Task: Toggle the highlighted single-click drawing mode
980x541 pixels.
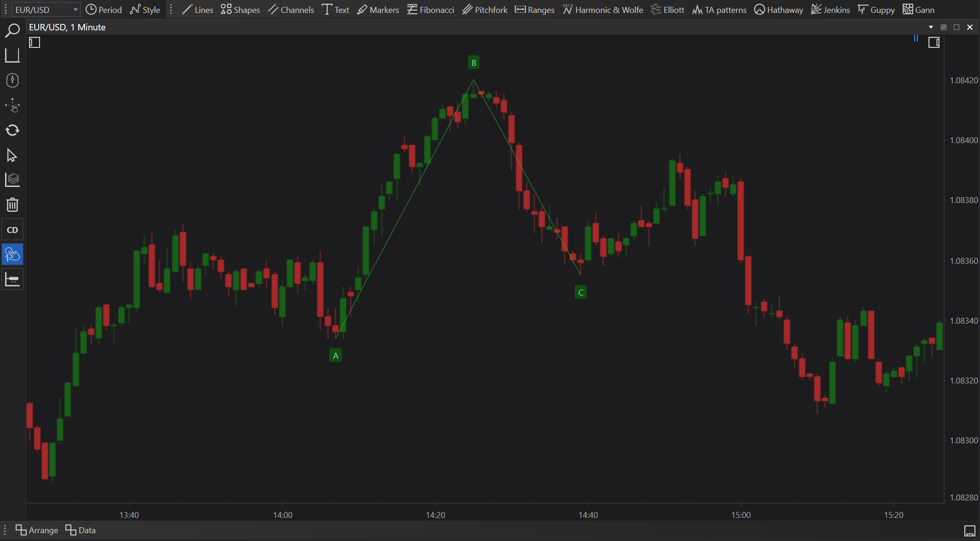Action: [x=12, y=255]
